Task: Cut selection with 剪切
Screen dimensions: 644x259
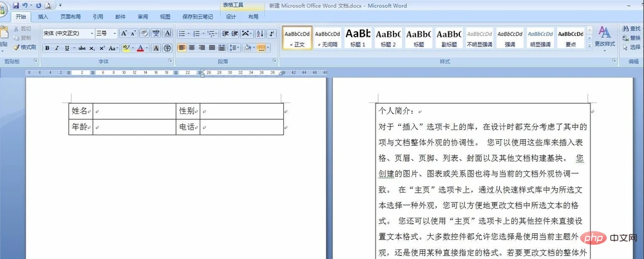Action: click(22, 29)
